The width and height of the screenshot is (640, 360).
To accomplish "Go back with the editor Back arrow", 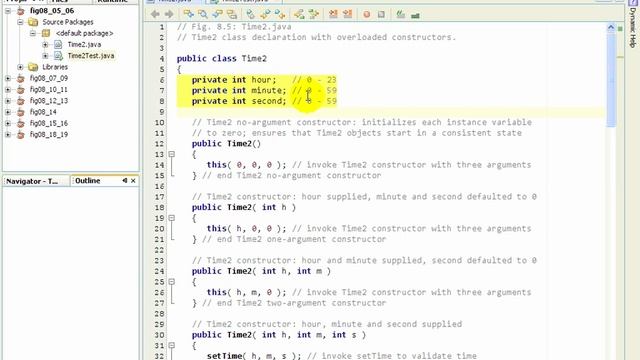I will 155,15.
